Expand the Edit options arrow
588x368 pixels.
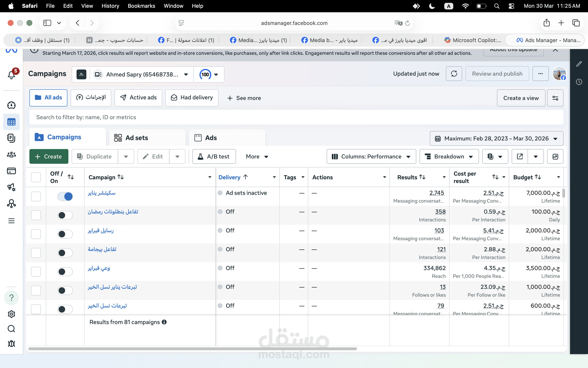(x=177, y=156)
